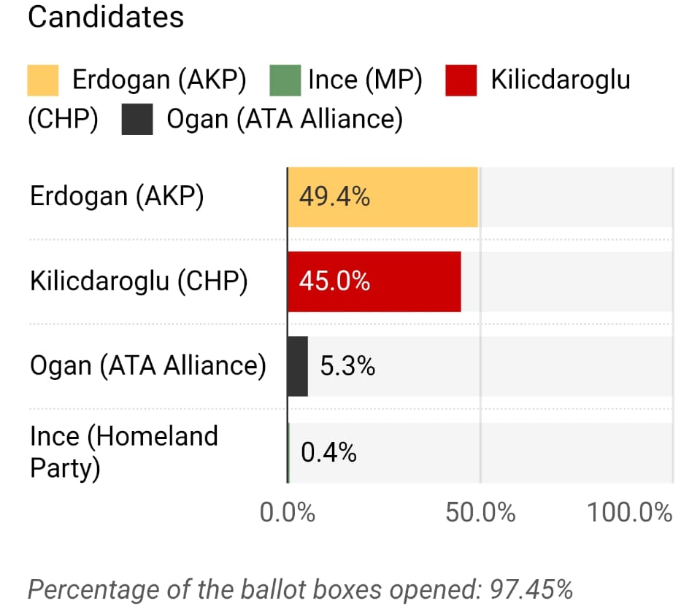This screenshot has width=700, height=609.
Task: Click the 50.0% axis tick label
Action: 480,513
